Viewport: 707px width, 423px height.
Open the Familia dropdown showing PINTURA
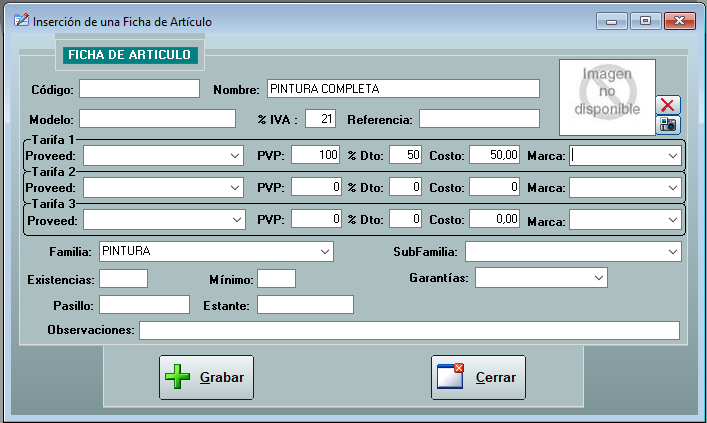[x=216, y=252]
